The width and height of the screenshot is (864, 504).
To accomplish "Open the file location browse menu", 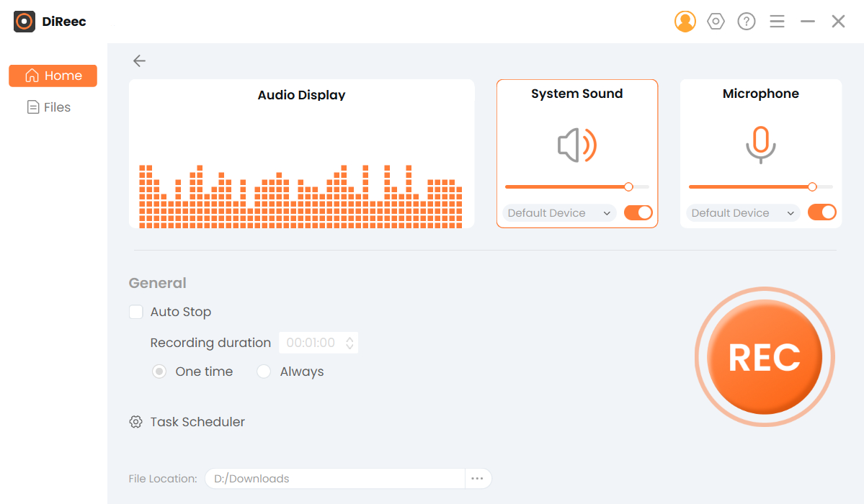I will (478, 478).
